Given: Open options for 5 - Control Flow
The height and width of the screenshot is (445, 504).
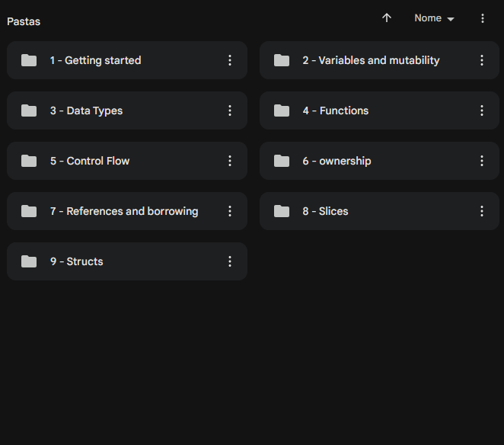Looking at the screenshot, I should coord(230,161).
